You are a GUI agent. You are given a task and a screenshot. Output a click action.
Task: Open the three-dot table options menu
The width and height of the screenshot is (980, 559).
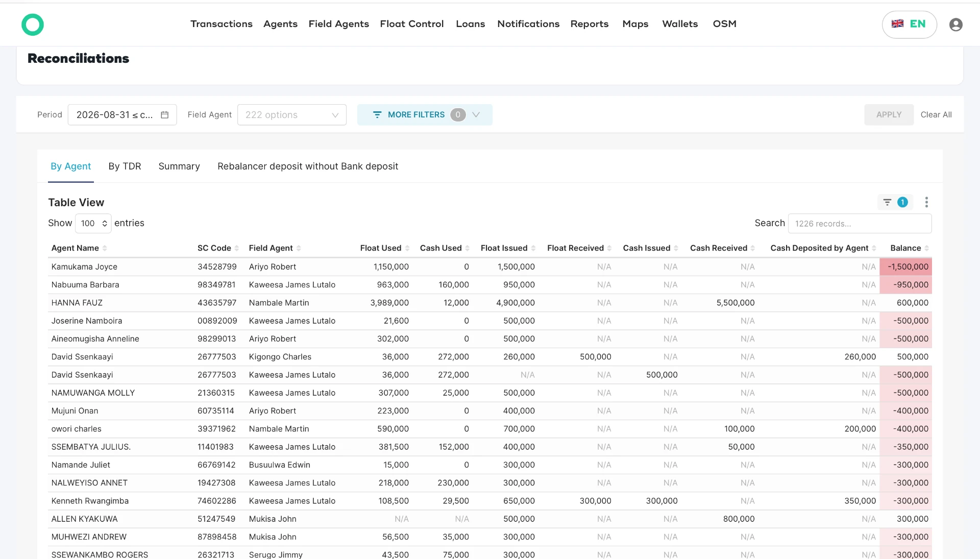[x=926, y=202]
